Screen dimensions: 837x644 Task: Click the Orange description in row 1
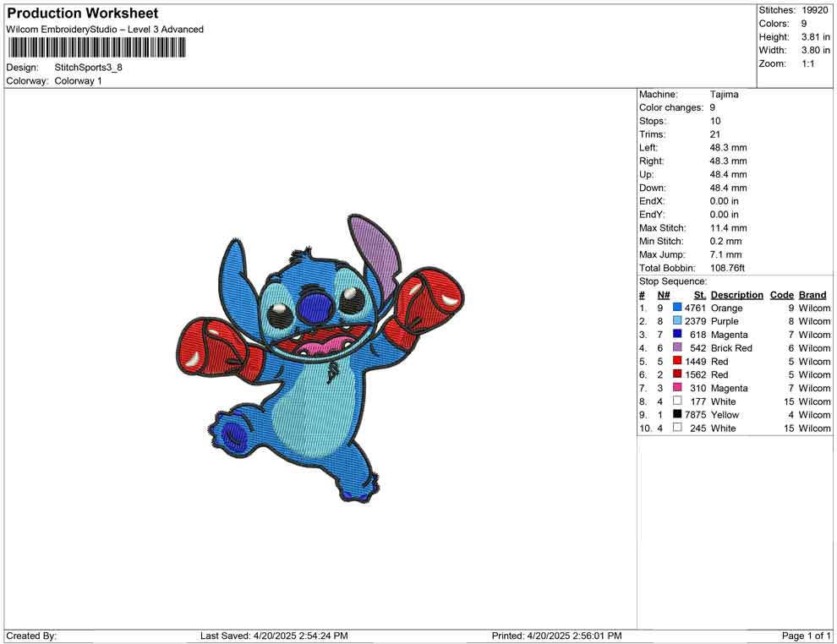click(x=726, y=308)
